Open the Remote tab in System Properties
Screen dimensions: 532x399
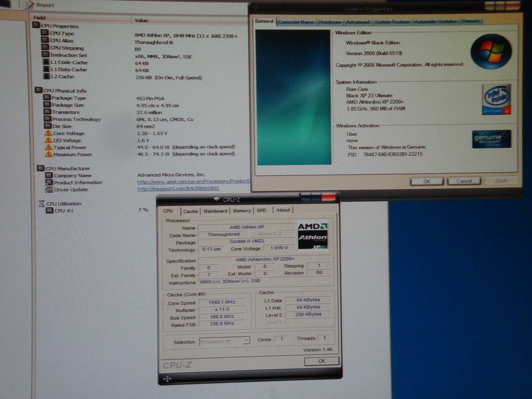coord(470,21)
